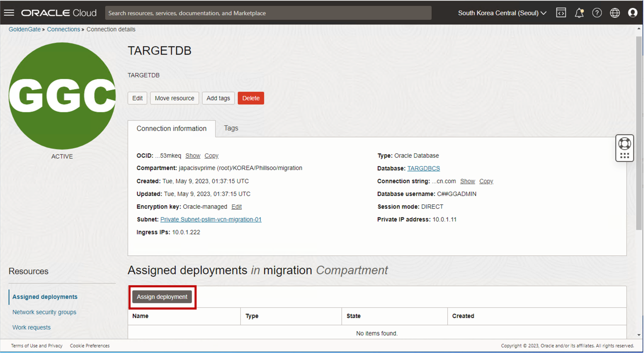This screenshot has width=644, height=353.
Task: Click the Database username C##GGADMIN value
Action: [x=456, y=194]
